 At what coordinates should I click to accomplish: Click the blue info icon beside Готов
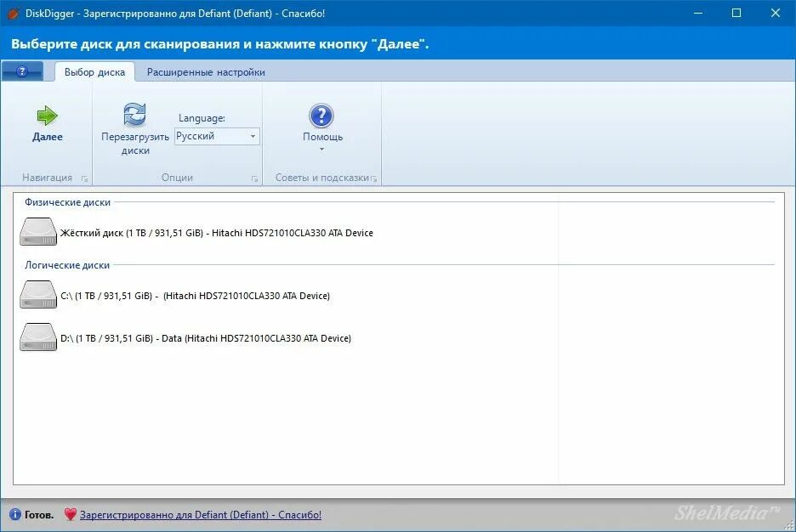point(15,514)
